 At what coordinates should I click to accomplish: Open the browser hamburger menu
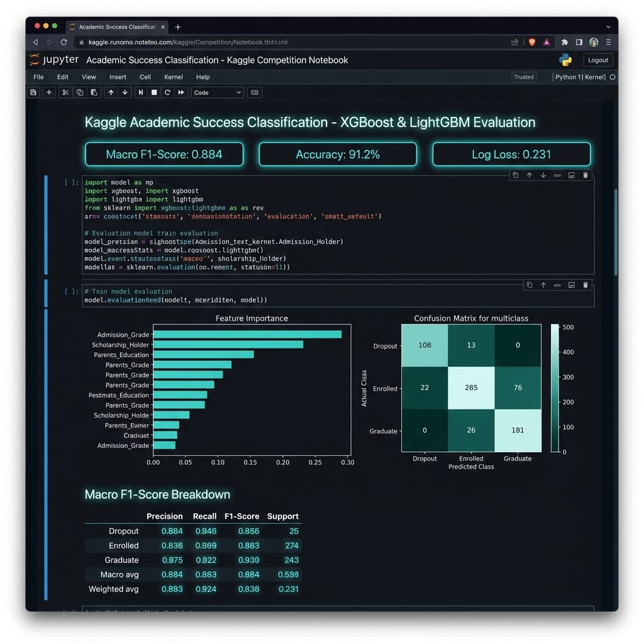608,42
